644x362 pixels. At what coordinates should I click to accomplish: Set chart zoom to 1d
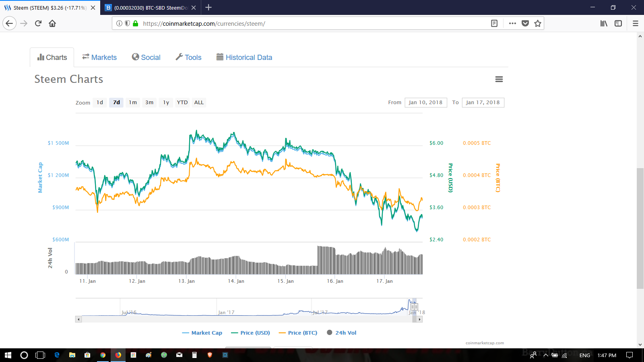click(x=100, y=103)
